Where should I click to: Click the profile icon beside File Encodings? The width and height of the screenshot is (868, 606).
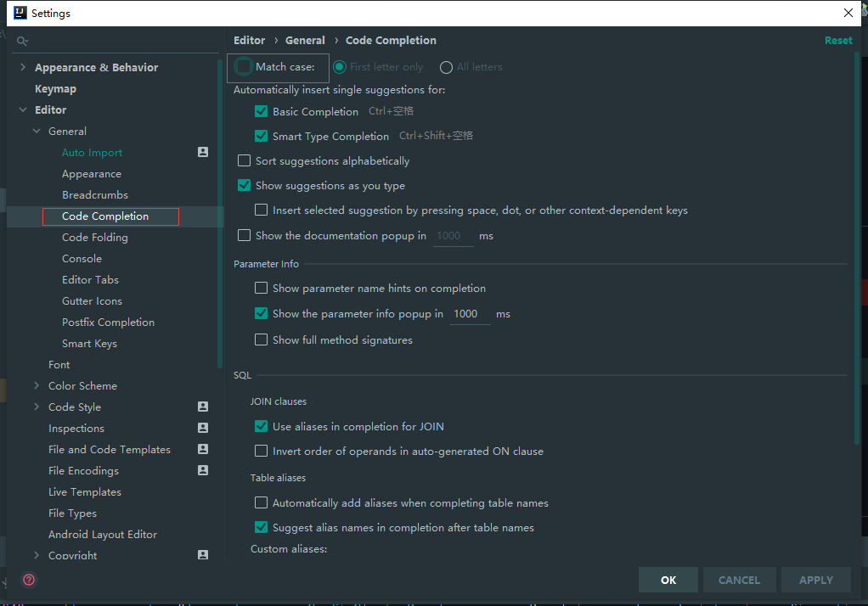pos(203,470)
